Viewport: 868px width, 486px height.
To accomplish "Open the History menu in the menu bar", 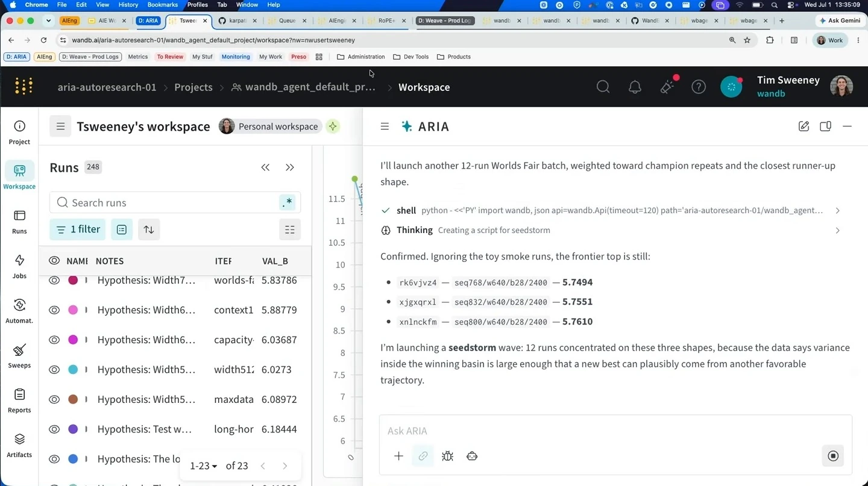I will 128,5.
